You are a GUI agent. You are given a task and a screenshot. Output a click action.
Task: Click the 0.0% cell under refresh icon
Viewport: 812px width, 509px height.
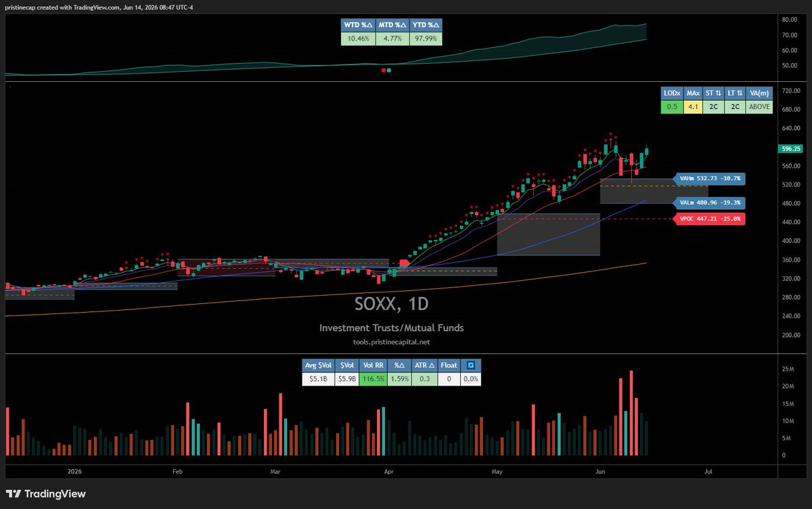click(x=470, y=380)
